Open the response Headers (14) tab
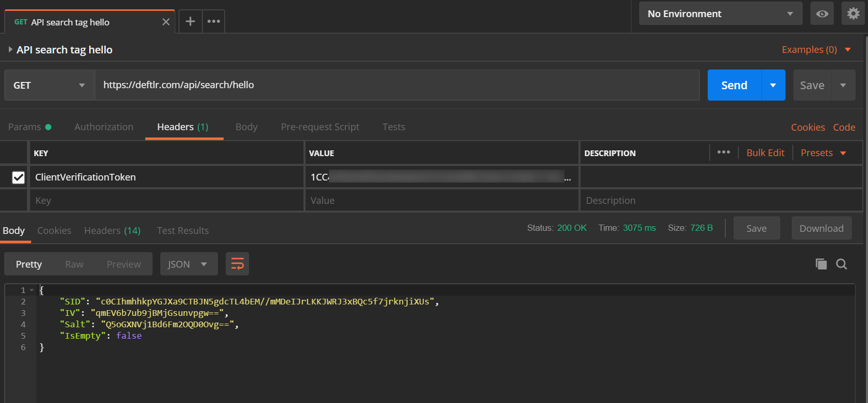The width and height of the screenshot is (868, 403). coord(112,231)
